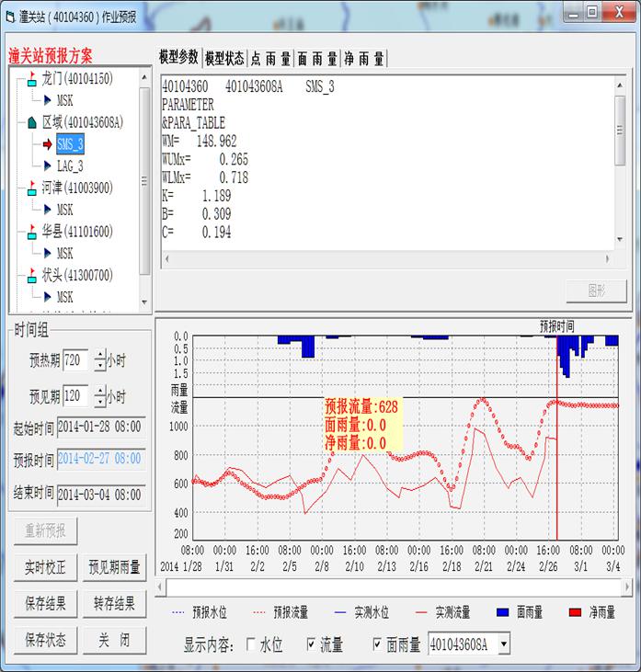
Task: Open the 401043608A region dropdown
Action: point(504,644)
